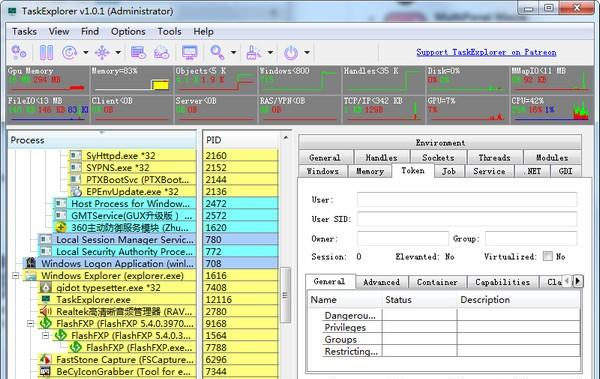Open the system monitor screen icon
Image resolution: width=600 pixels, height=379 pixels.
click(x=190, y=52)
